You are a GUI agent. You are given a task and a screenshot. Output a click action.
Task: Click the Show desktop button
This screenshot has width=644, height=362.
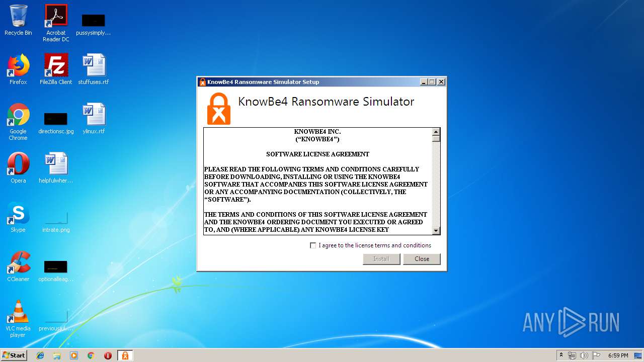click(x=639, y=355)
